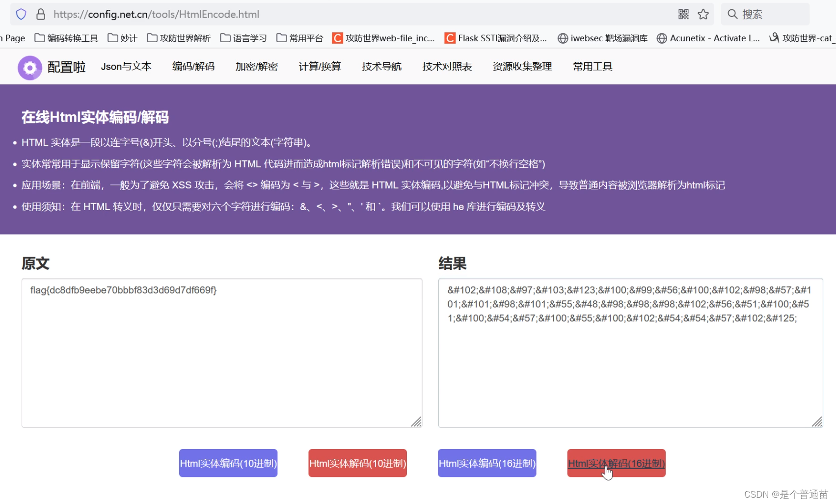This screenshot has width=836, height=504.
Task: Open the 加密/解密 navigation menu
Action: [x=256, y=67]
